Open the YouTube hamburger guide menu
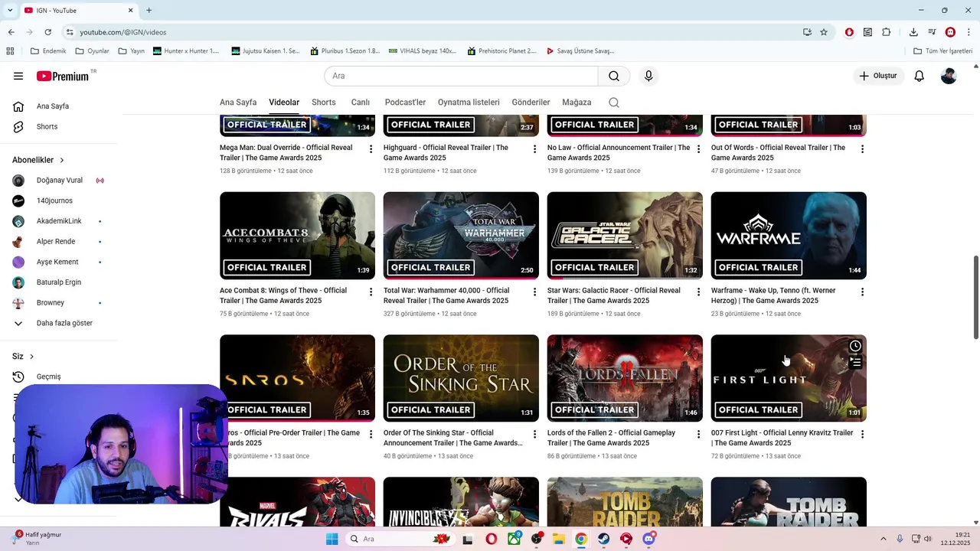 pos(18,76)
